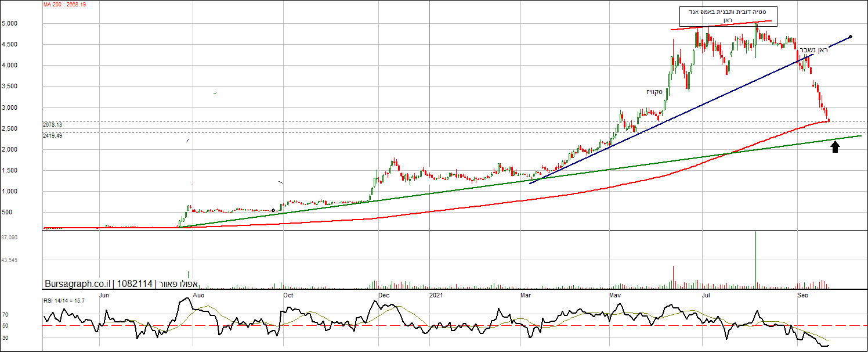
Task: Click the Aug label on the time axis
Action: point(198,295)
